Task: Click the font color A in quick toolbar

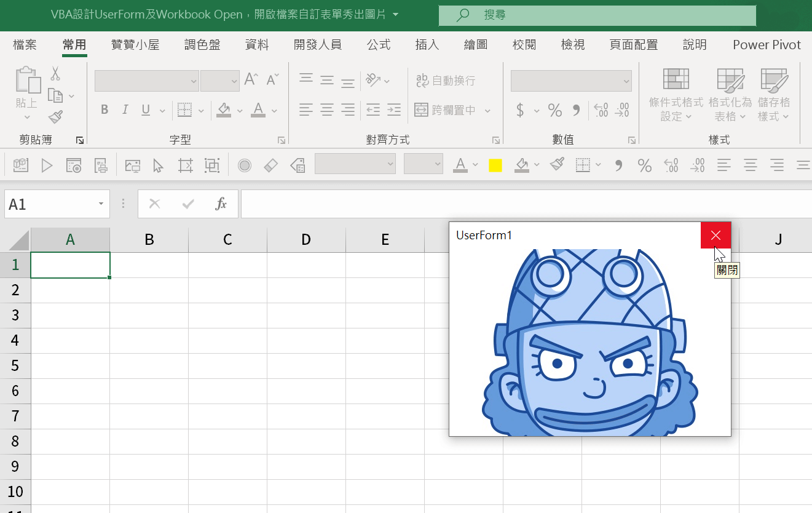Action: click(x=460, y=165)
